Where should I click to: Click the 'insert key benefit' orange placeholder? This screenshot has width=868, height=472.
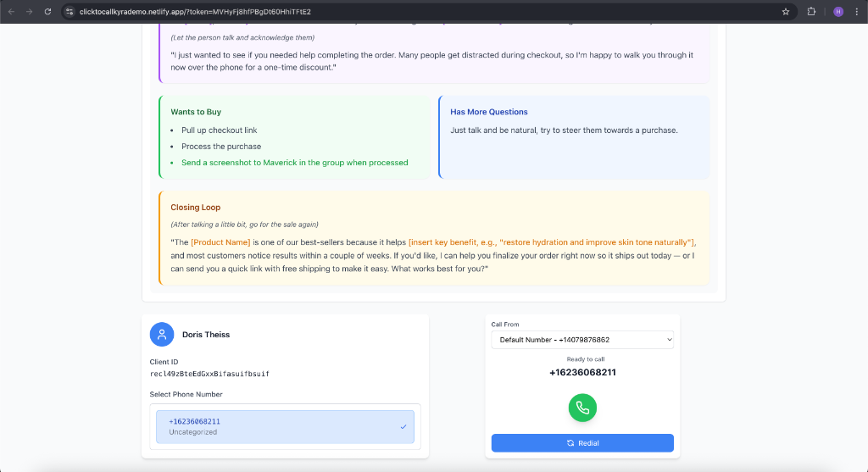[x=552, y=242]
